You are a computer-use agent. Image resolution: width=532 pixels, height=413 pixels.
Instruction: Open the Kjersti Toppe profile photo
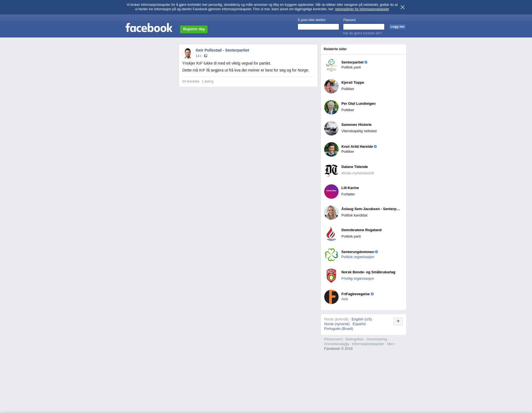pyautogui.click(x=331, y=86)
